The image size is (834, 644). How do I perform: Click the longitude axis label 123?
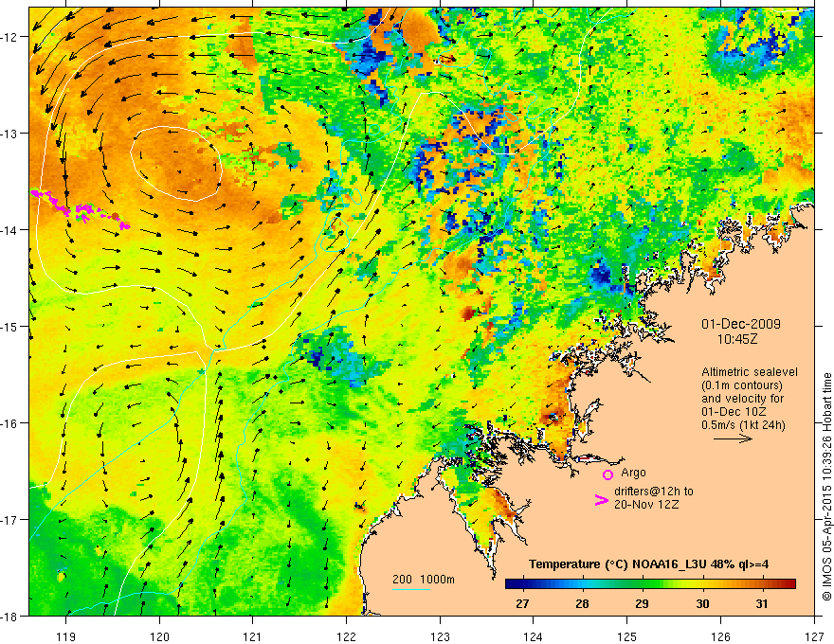[440, 636]
